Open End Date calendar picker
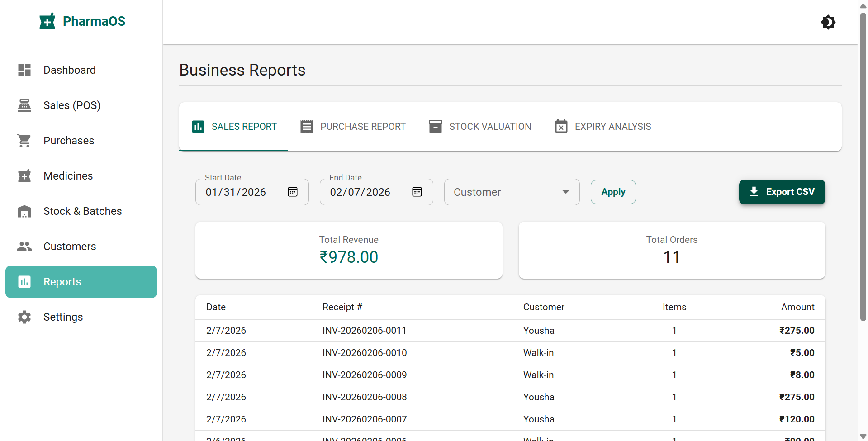This screenshot has height=441, width=868. (x=417, y=192)
